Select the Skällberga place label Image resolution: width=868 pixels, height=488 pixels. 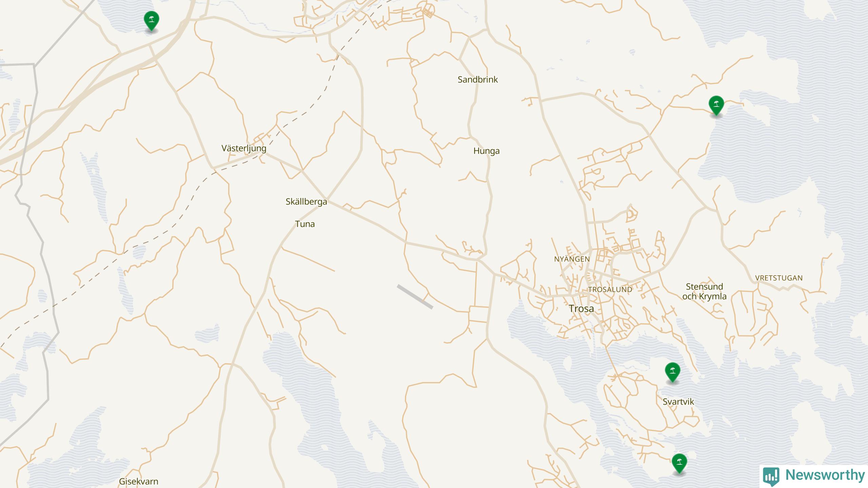tap(306, 202)
